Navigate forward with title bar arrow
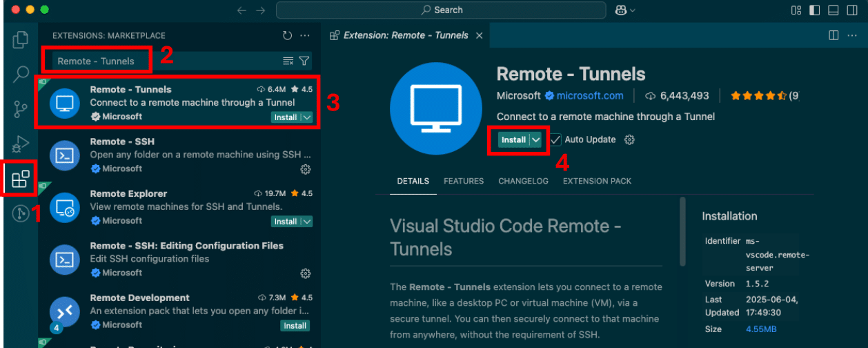Viewport: 868px width, 348px height. coord(261,10)
